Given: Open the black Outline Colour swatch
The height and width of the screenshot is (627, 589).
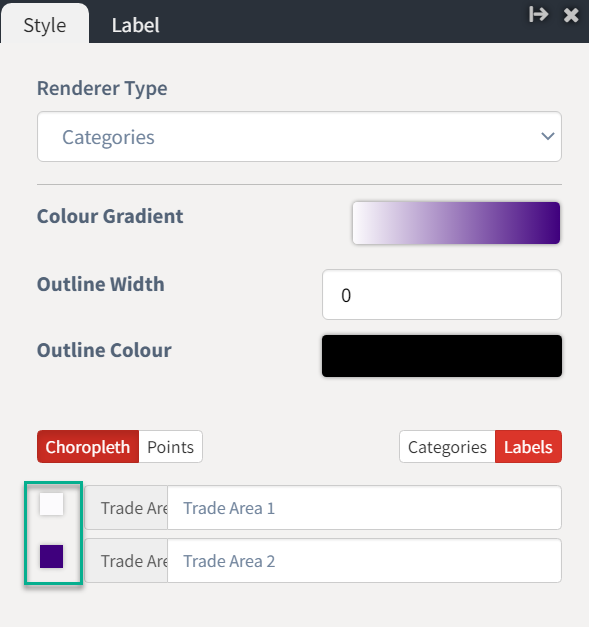Looking at the screenshot, I should click(x=442, y=356).
